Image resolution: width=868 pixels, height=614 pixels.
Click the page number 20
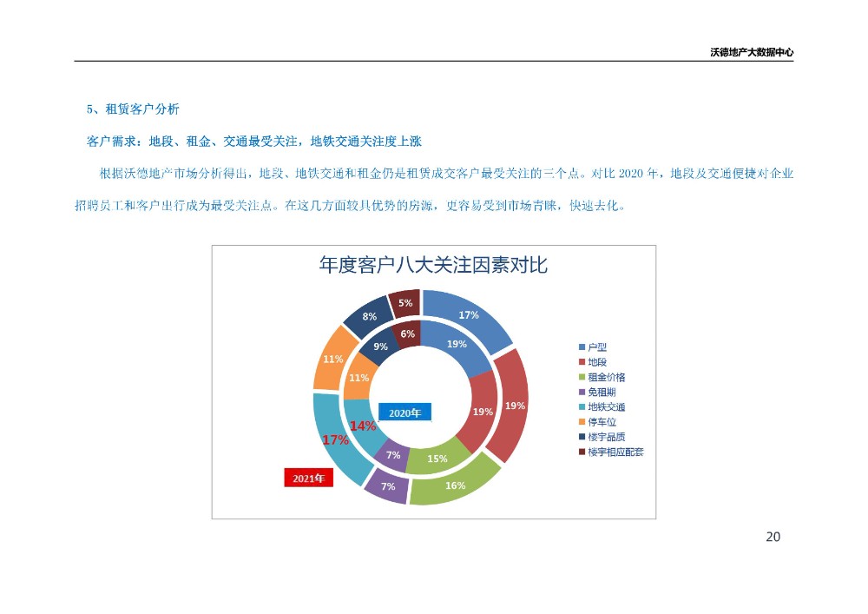tap(773, 537)
